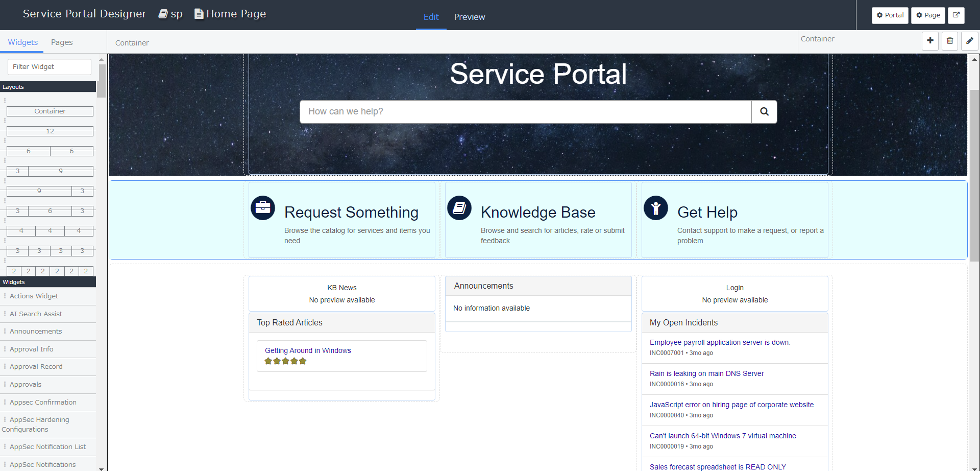Click the Announcements widget in the sidebar list
The height and width of the screenshot is (471, 980).
pos(35,331)
